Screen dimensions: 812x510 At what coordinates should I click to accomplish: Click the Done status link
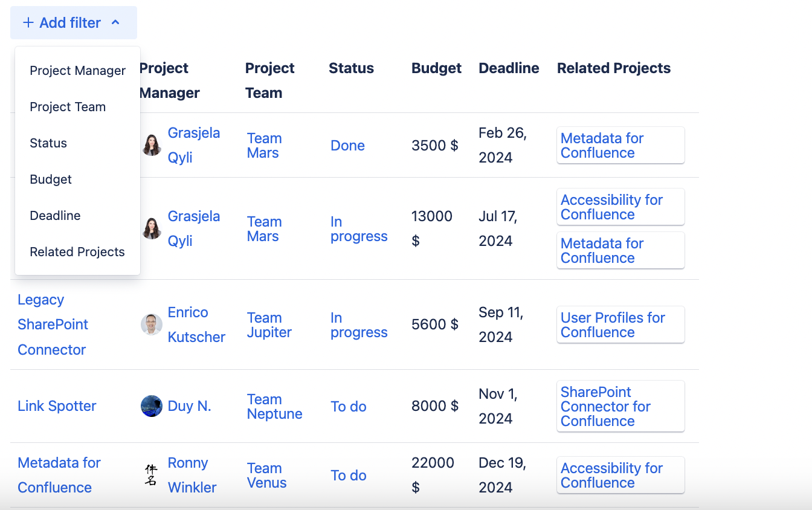347,146
